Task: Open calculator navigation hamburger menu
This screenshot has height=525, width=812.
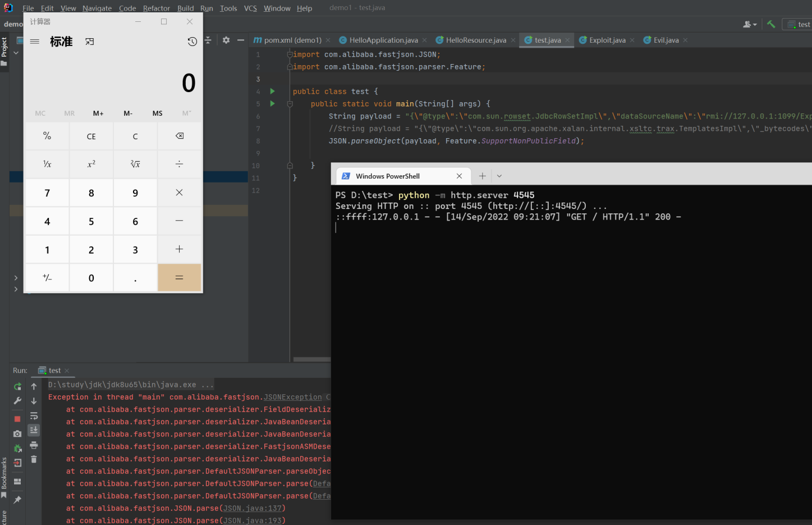Action: pyautogui.click(x=35, y=42)
